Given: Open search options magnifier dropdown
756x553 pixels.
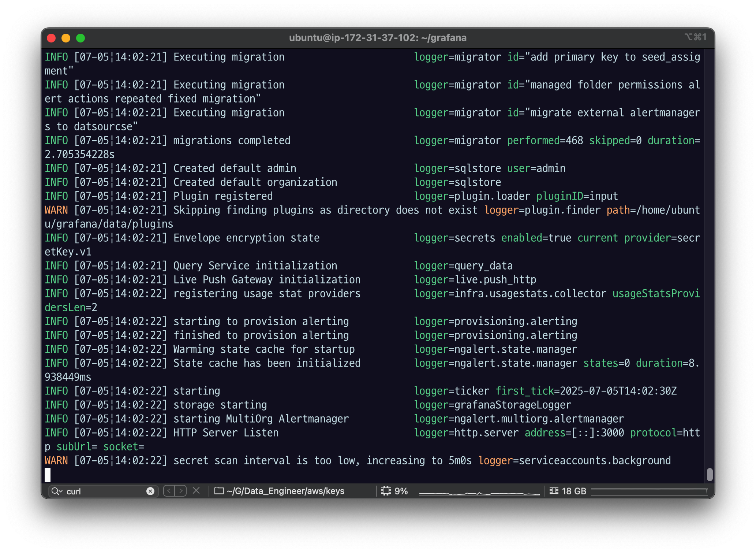Looking at the screenshot, I should click(57, 491).
